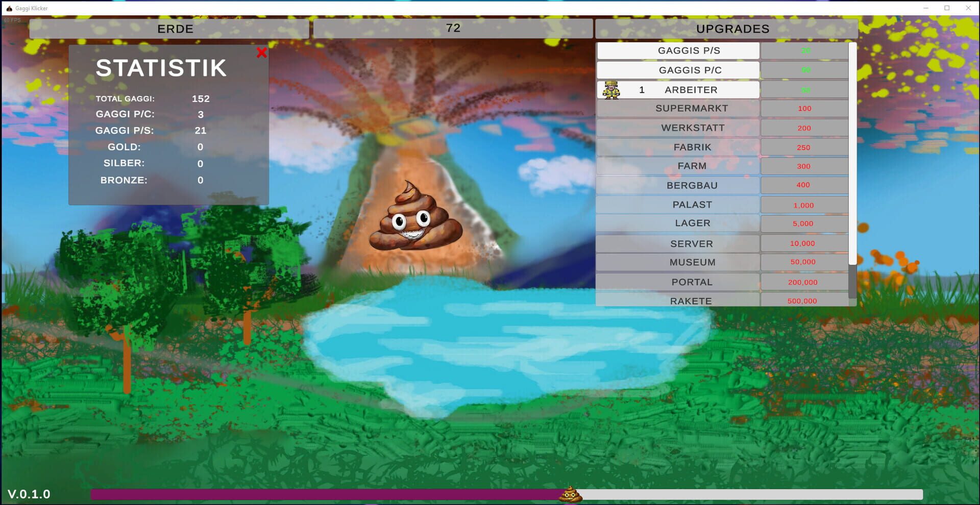The height and width of the screenshot is (505, 980).
Task: Close the STATISTIK panel with the red X
Action: (x=262, y=52)
